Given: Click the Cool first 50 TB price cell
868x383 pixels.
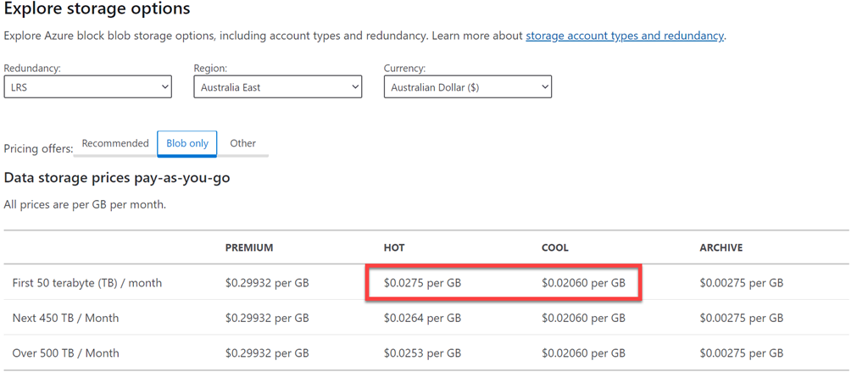Looking at the screenshot, I should [x=583, y=283].
